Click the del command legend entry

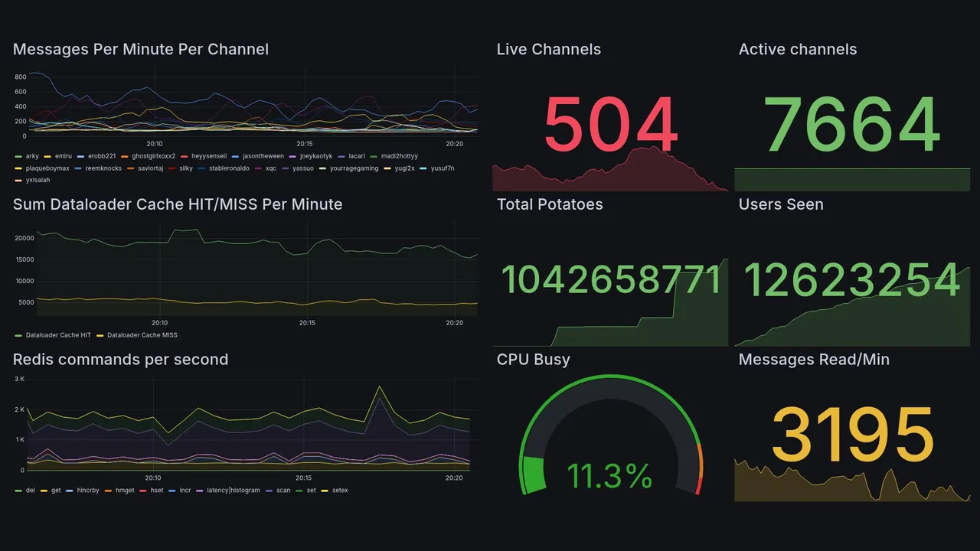coord(25,491)
